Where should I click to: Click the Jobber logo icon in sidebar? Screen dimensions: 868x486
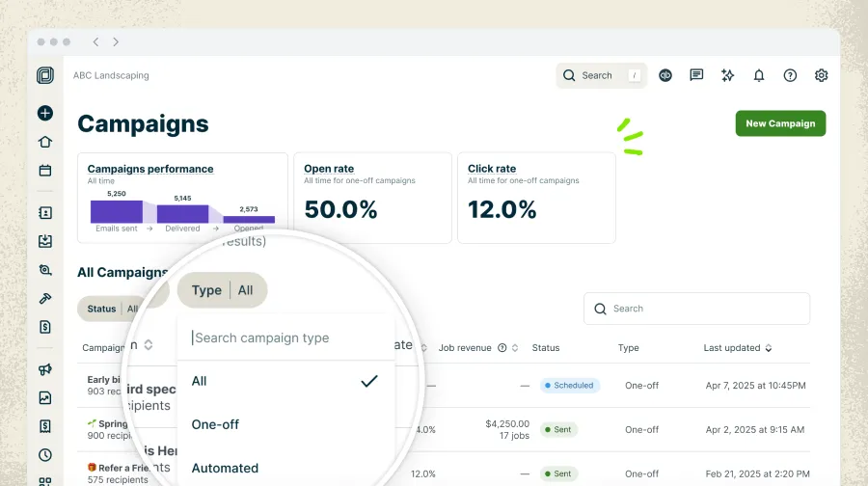45,75
